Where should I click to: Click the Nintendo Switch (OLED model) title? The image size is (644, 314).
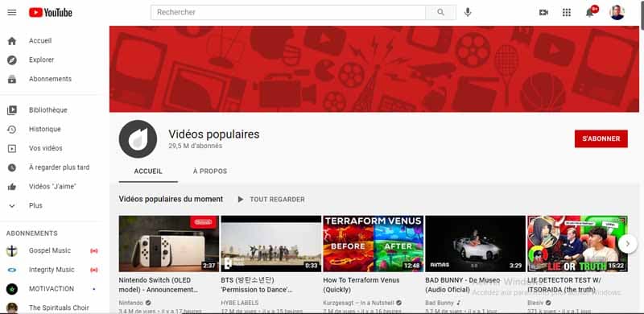coord(158,285)
